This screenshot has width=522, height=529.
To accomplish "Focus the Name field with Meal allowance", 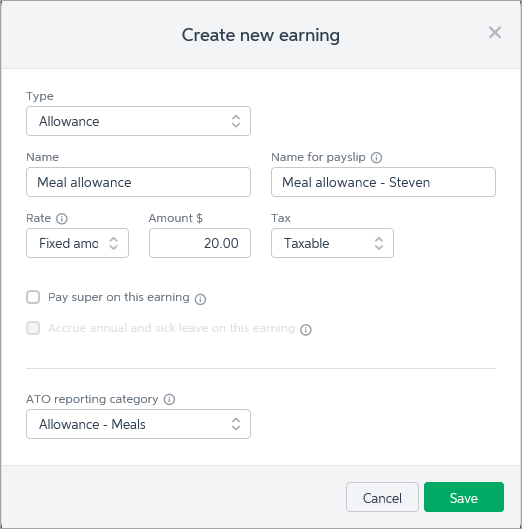I will 138,182.
